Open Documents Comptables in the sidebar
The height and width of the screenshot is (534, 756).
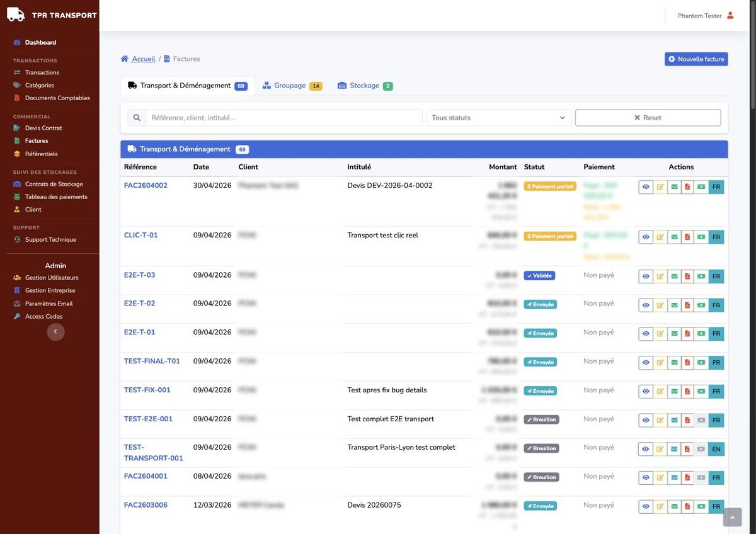(x=57, y=98)
